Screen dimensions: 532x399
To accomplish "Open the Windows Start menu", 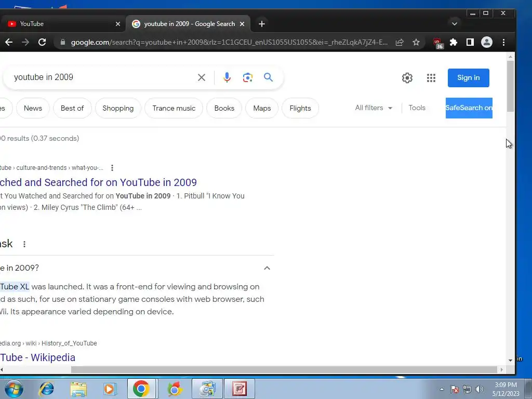I will coord(14,389).
